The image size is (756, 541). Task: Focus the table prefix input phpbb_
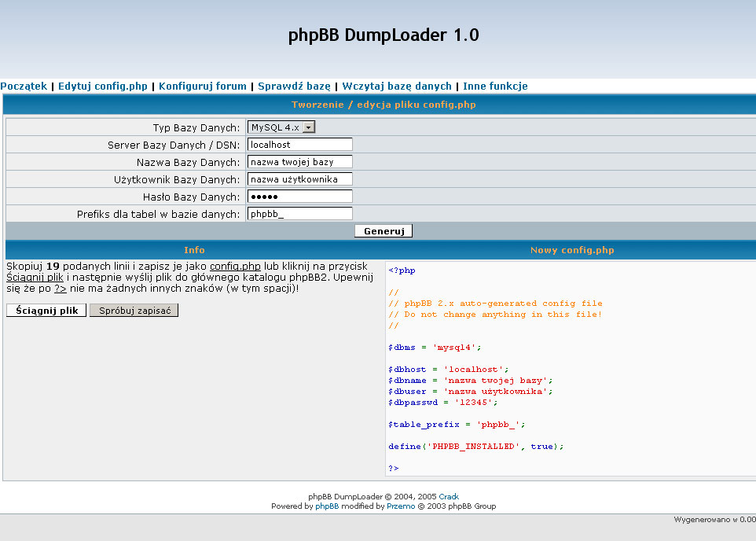click(x=300, y=214)
